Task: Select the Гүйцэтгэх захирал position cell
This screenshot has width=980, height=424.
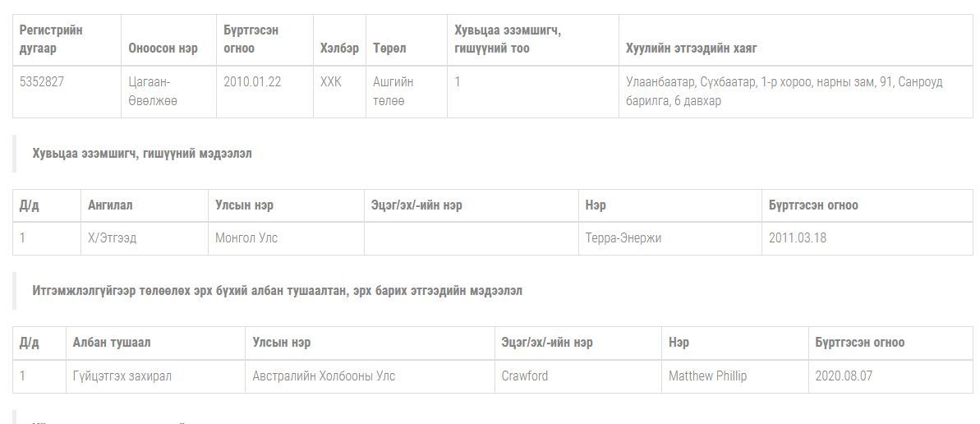Action: point(122,376)
